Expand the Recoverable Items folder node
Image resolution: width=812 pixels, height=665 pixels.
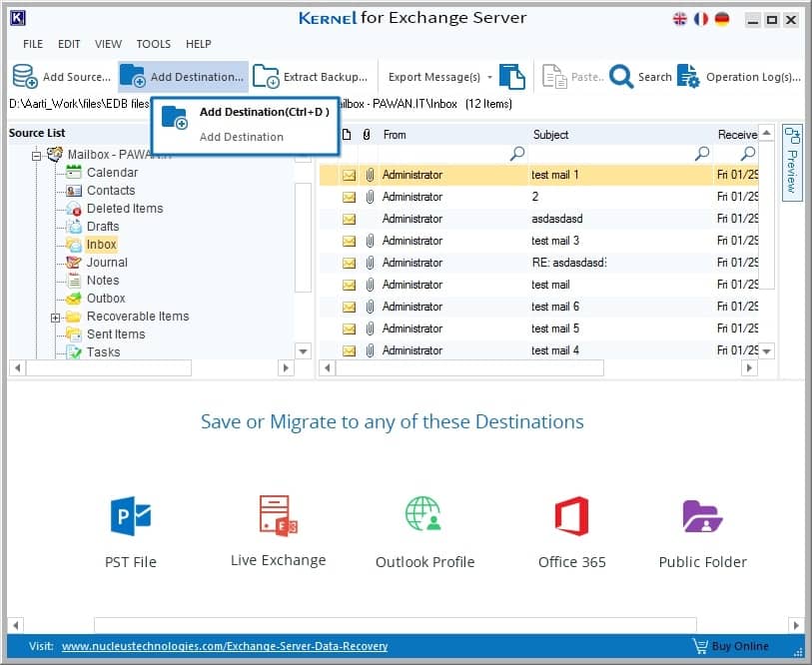55,318
